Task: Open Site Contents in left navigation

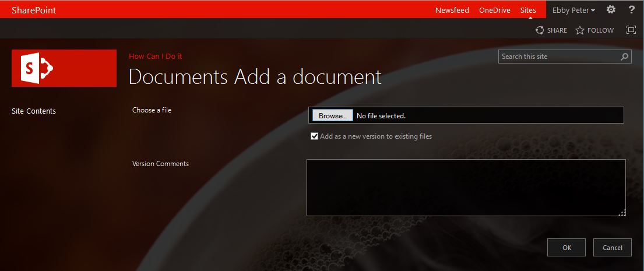Action: click(x=34, y=111)
